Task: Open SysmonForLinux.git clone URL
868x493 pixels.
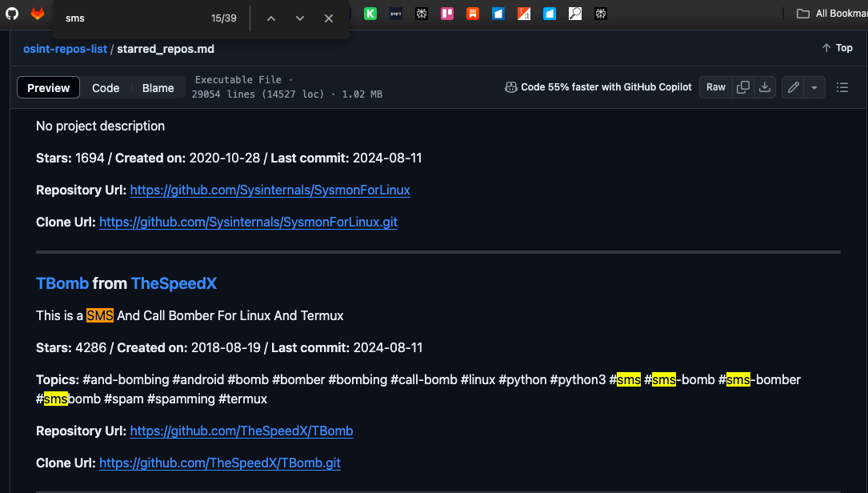Action: 249,222
